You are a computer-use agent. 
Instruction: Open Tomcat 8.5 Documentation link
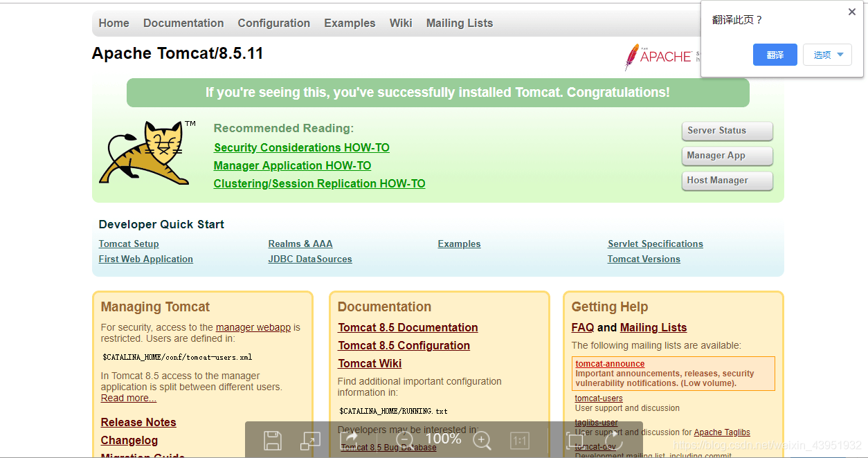[408, 327]
